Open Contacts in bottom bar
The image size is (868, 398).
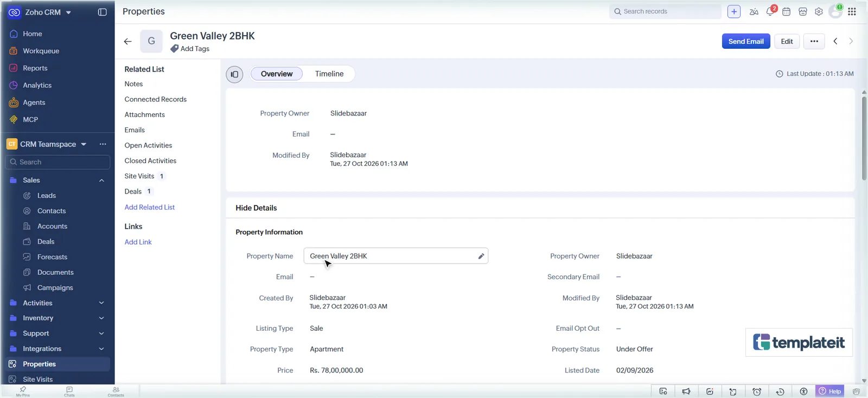116,391
